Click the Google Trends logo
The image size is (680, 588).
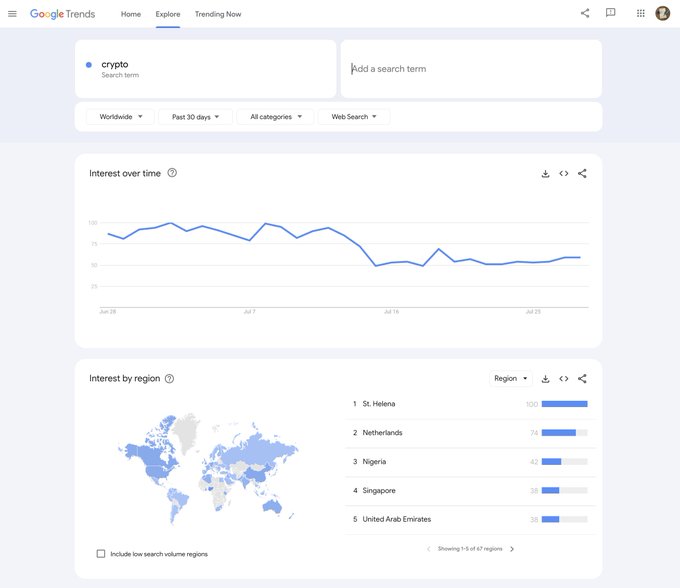(62, 14)
